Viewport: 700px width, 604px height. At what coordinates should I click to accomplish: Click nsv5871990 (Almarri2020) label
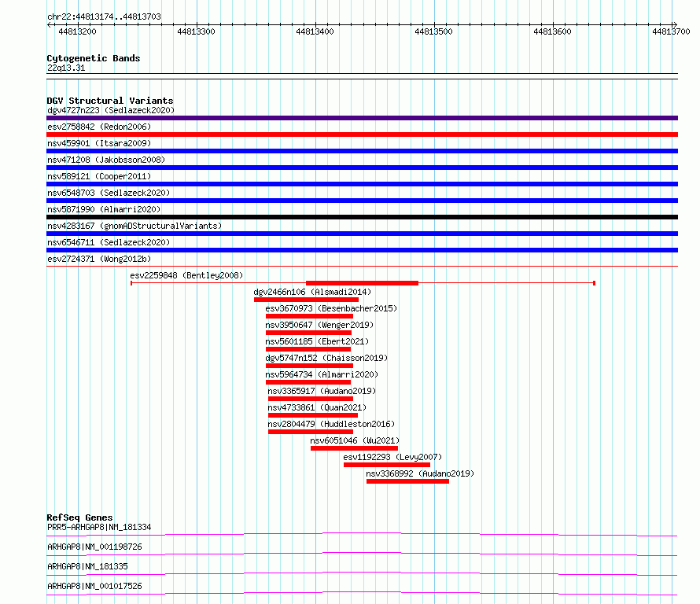pos(104,209)
